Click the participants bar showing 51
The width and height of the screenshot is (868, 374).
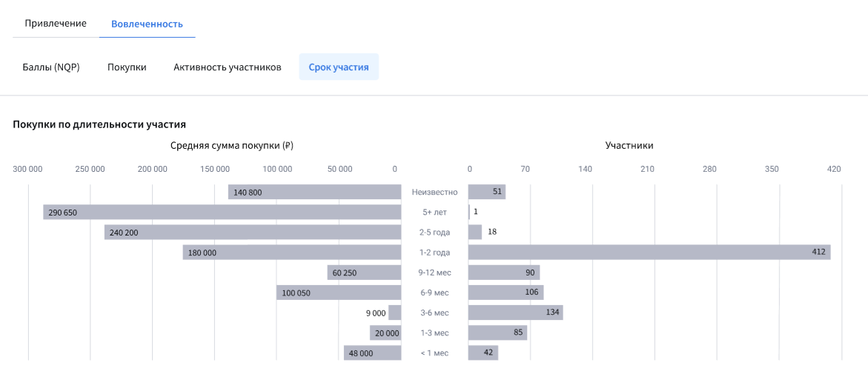(x=486, y=193)
